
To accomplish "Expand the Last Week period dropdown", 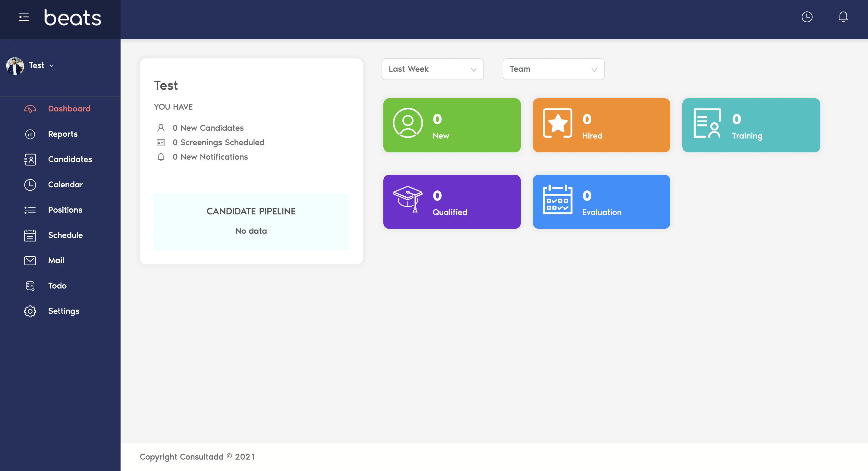I will (432, 69).
